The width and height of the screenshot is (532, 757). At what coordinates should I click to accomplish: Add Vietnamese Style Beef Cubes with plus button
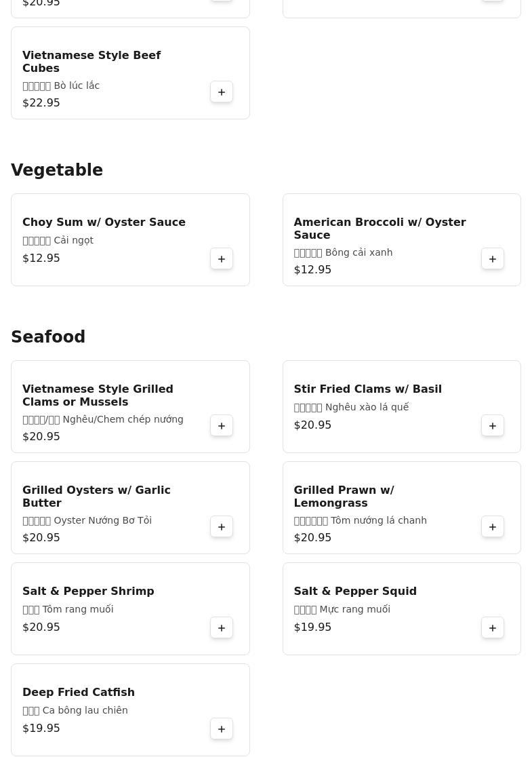point(222,92)
